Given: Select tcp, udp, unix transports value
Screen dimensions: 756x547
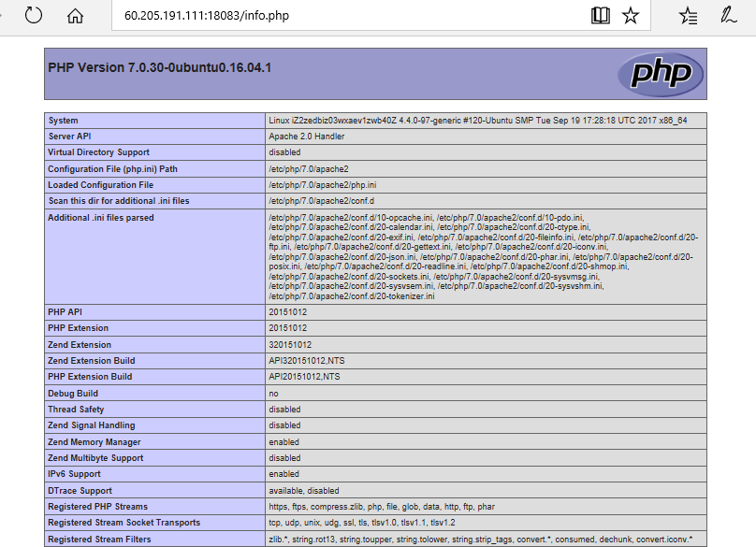Looking at the screenshot, I should tap(362, 523).
